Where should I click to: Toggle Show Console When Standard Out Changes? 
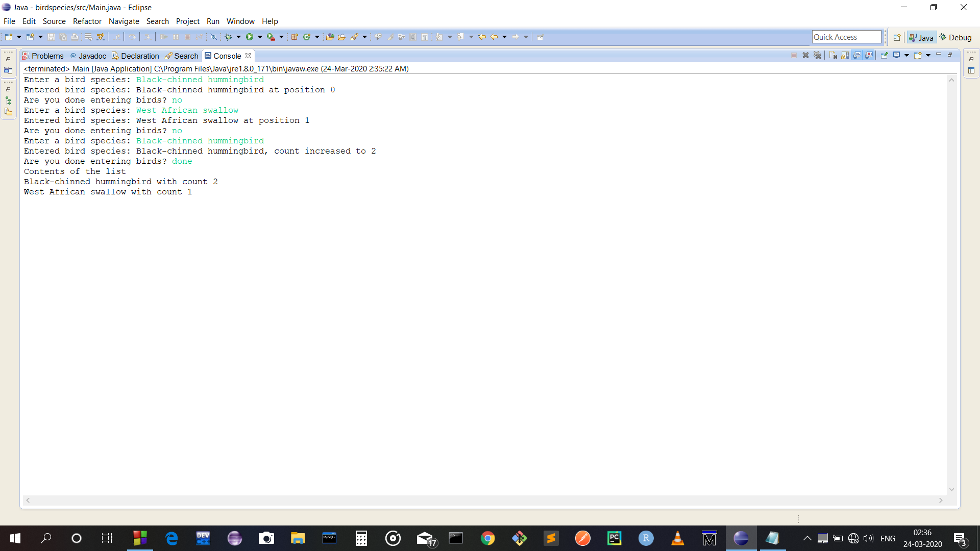click(x=857, y=55)
